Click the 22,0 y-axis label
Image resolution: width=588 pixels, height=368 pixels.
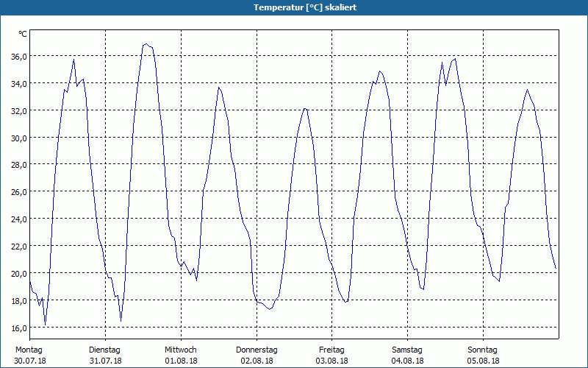[19, 247]
